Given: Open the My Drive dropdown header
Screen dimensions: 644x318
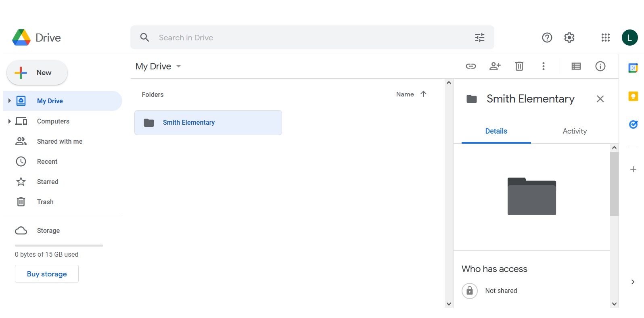Looking at the screenshot, I should (158, 66).
